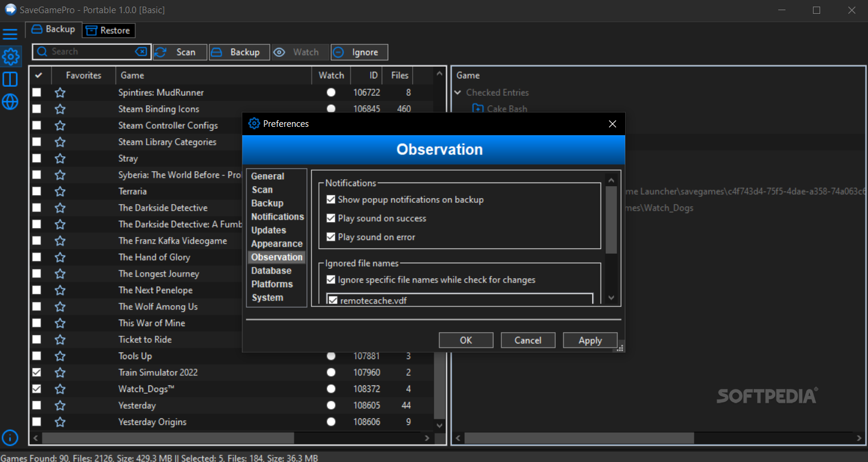The width and height of the screenshot is (868, 462).
Task: Click the Ignore toolbar button
Action: point(360,52)
